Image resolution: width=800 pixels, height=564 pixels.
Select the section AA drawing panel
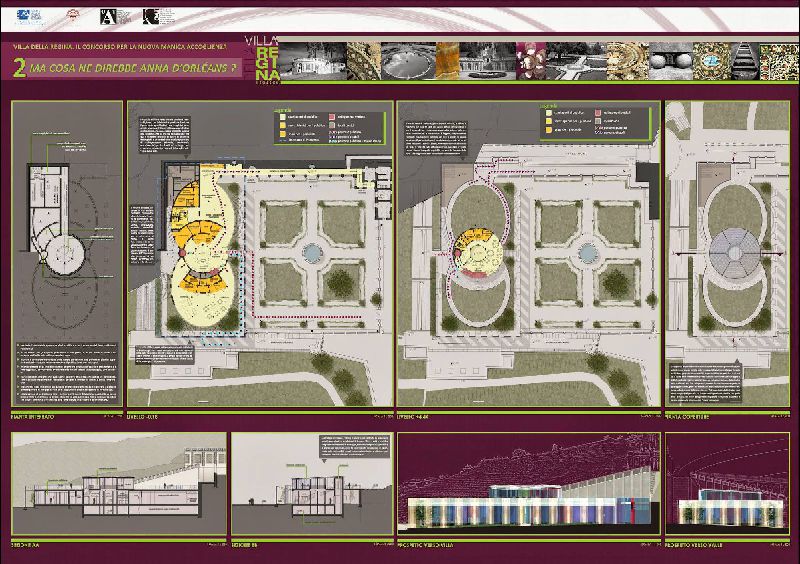(119, 484)
